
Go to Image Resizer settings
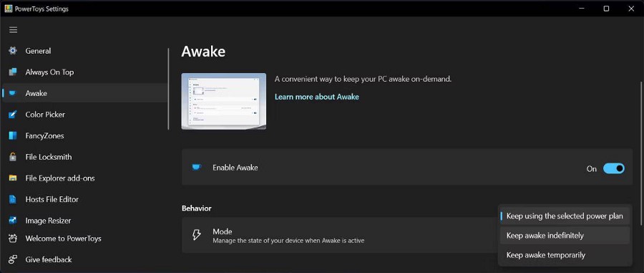[84, 221]
